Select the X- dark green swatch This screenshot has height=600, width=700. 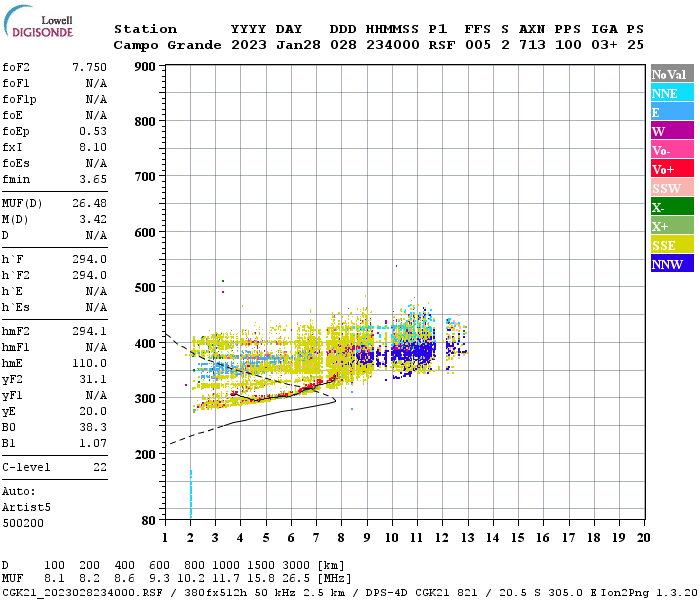coord(672,207)
